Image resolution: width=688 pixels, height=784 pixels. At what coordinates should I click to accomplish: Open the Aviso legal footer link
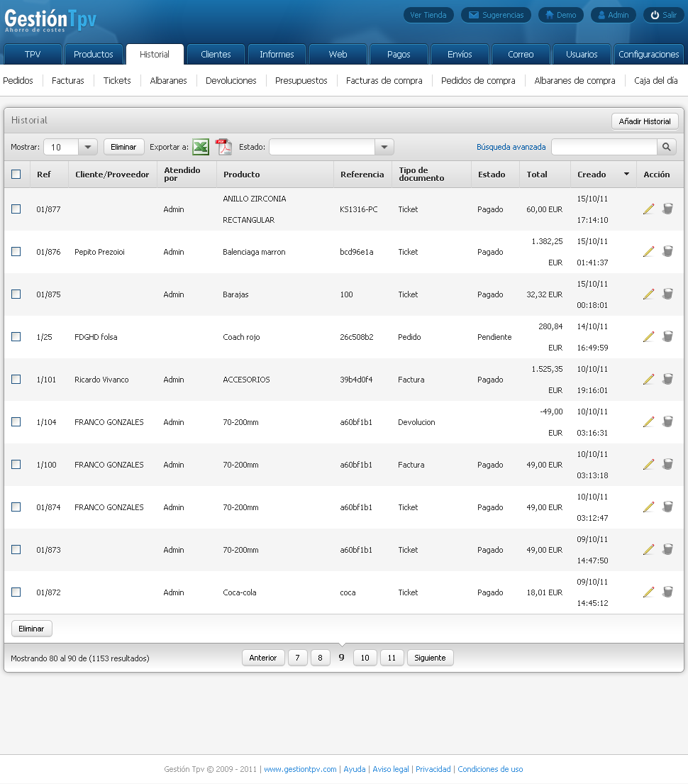click(x=391, y=769)
